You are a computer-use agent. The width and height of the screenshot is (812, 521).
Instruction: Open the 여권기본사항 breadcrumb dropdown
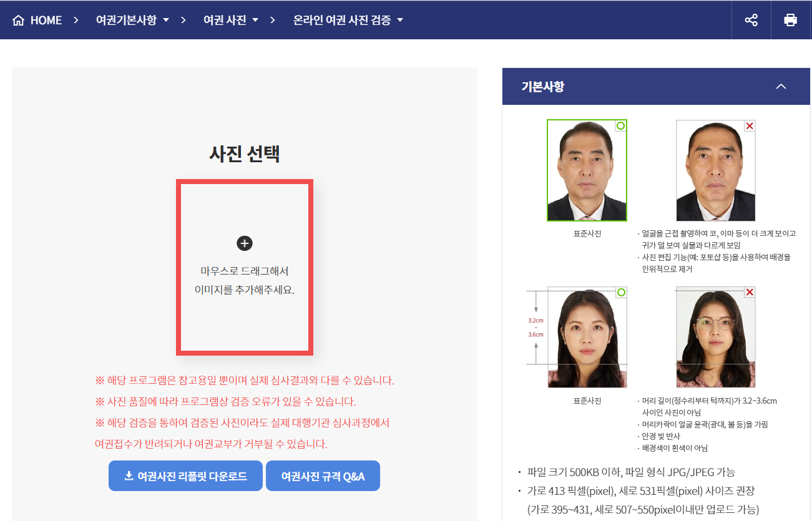[x=132, y=20]
